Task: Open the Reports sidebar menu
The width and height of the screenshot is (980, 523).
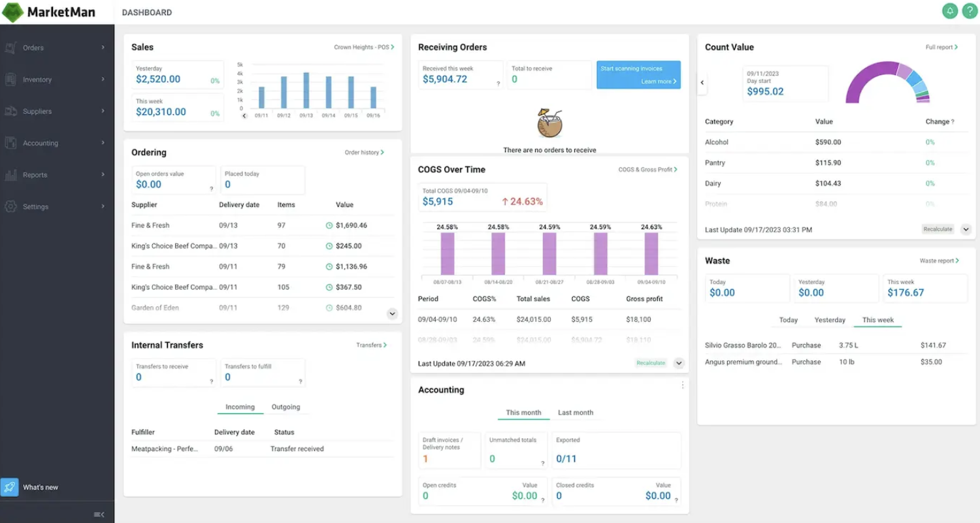Action: point(56,175)
